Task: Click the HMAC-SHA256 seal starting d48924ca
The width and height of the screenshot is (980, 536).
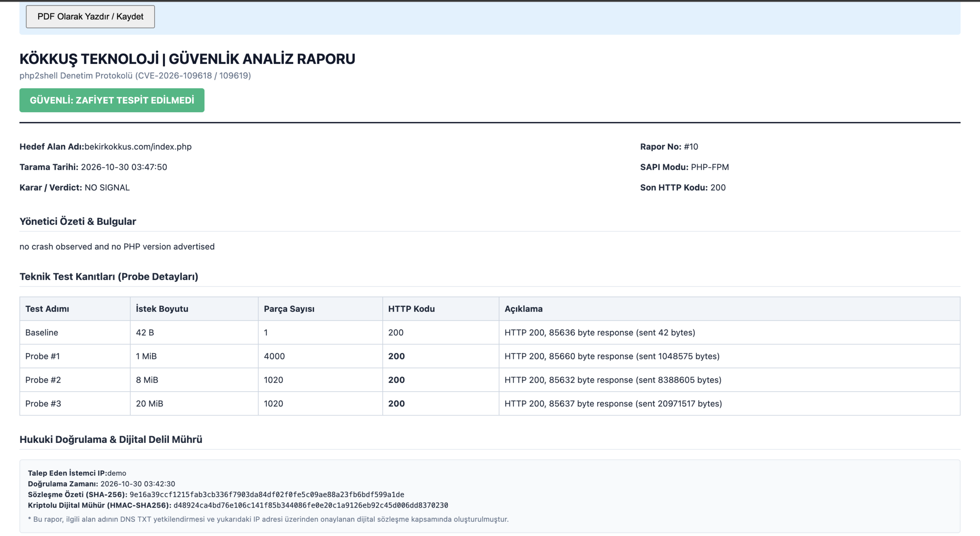Action: pyautogui.click(x=311, y=505)
